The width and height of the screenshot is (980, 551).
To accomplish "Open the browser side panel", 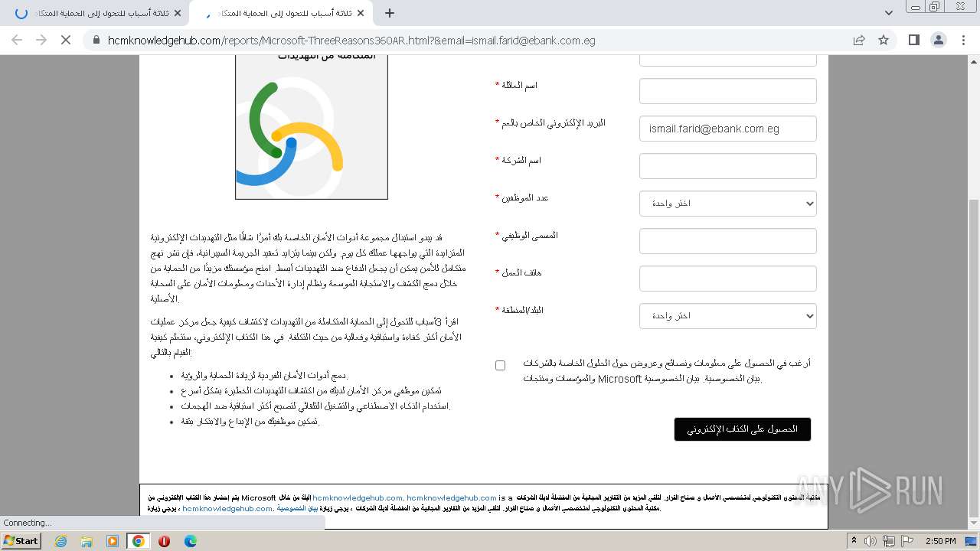I will click(913, 40).
